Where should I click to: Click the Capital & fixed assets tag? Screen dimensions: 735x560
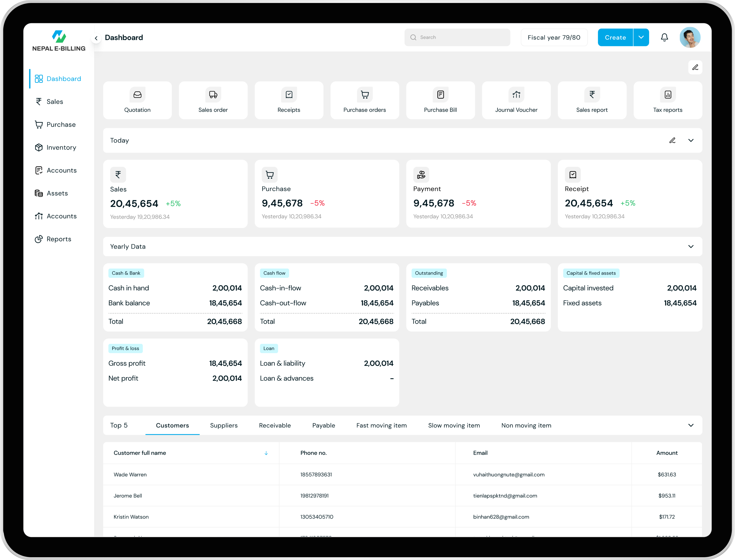tap(591, 273)
